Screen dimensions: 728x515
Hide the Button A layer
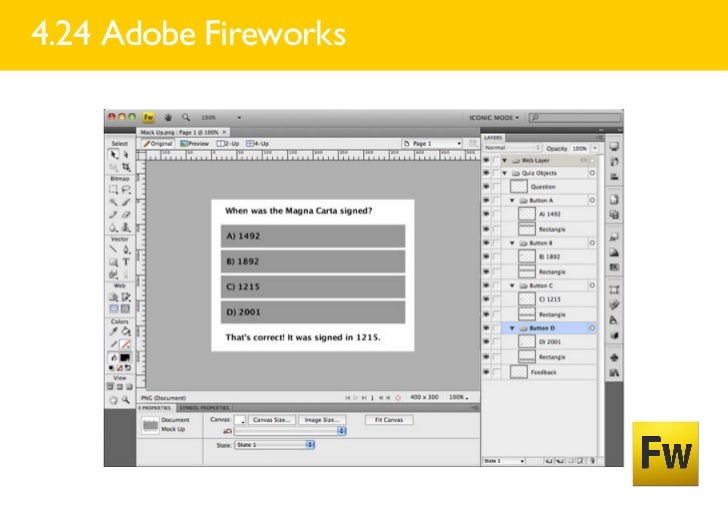click(x=486, y=200)
